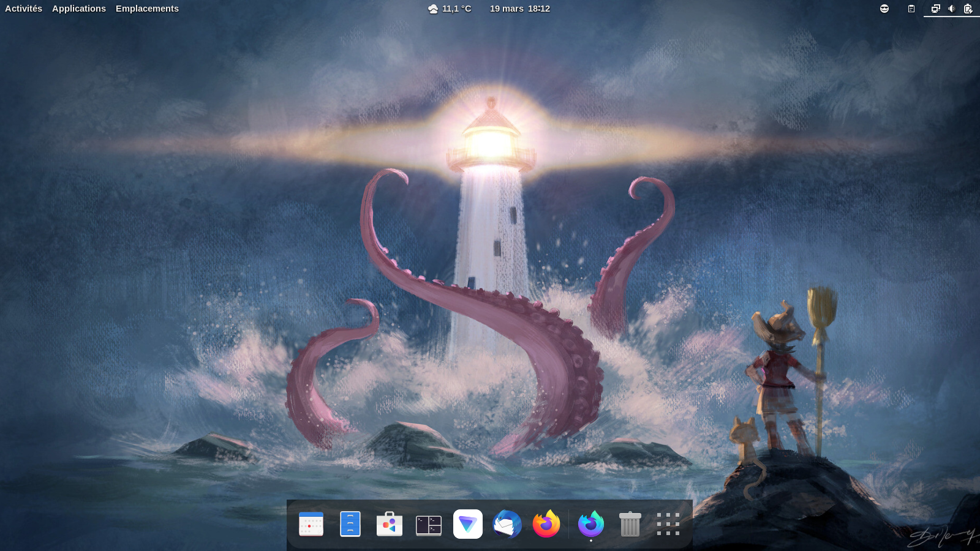
Task: Open the Applications menu
Action: click(79, 9)
